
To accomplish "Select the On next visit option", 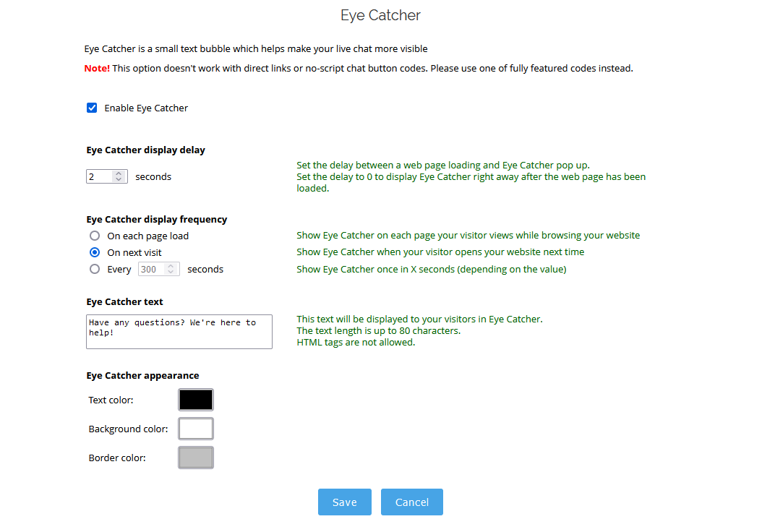I will (x=94, y=252).
